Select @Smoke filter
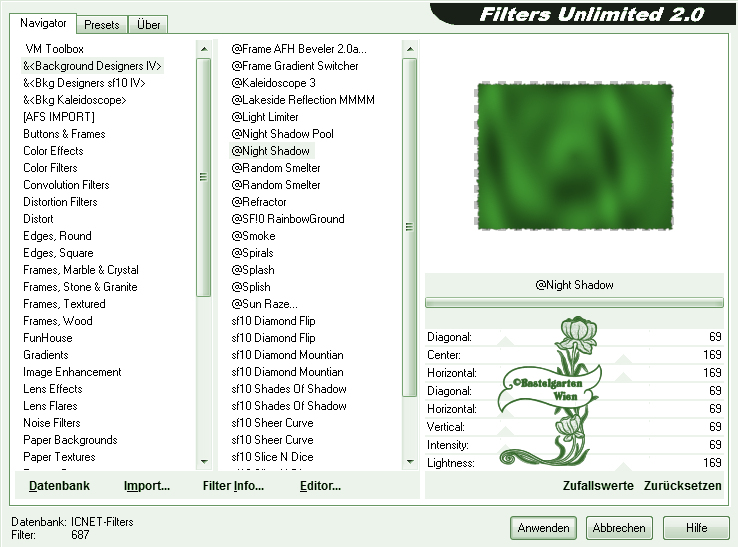Viewport: 738px width, 547px height. pyautogui.click(x=253, y=236)
